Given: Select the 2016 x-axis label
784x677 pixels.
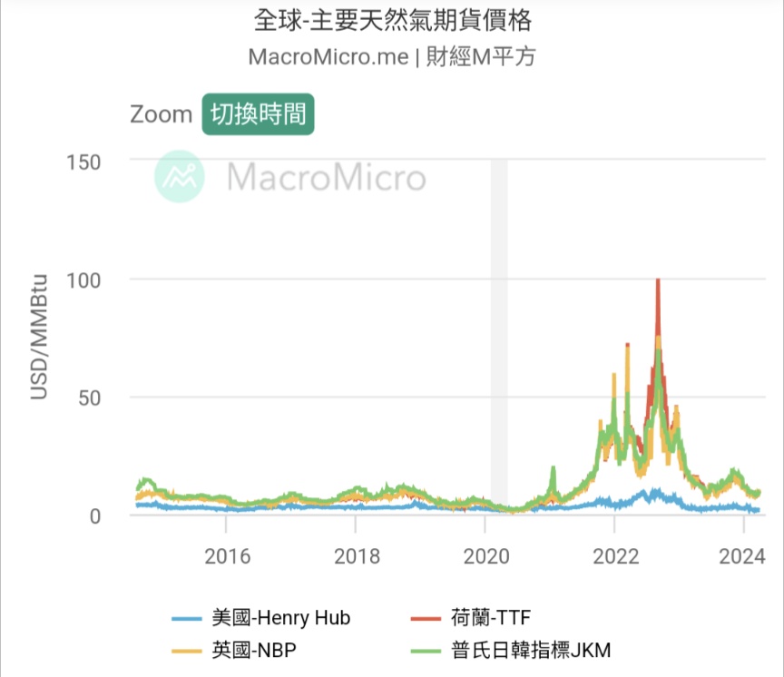Looking at the screenshot, I should pyautogui.click(x=227, y=556).
